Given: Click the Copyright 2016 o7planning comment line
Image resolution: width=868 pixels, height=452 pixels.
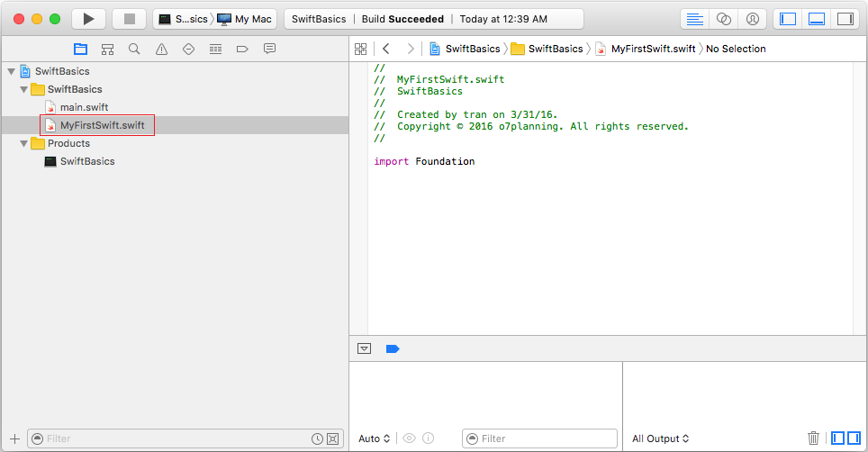Looking at the screenshot, I should 531,127.
